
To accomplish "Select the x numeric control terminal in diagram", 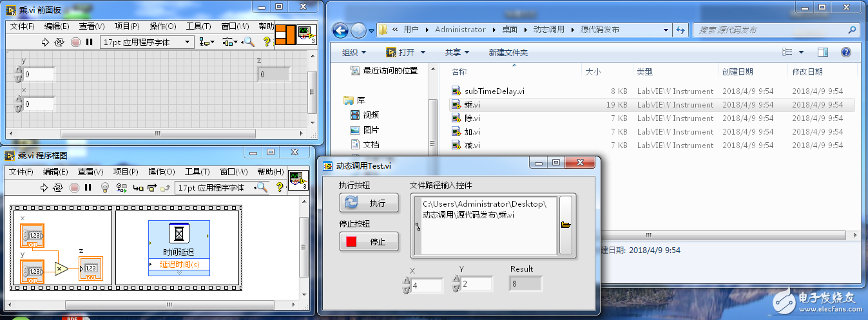I will (x=33, y=236).
